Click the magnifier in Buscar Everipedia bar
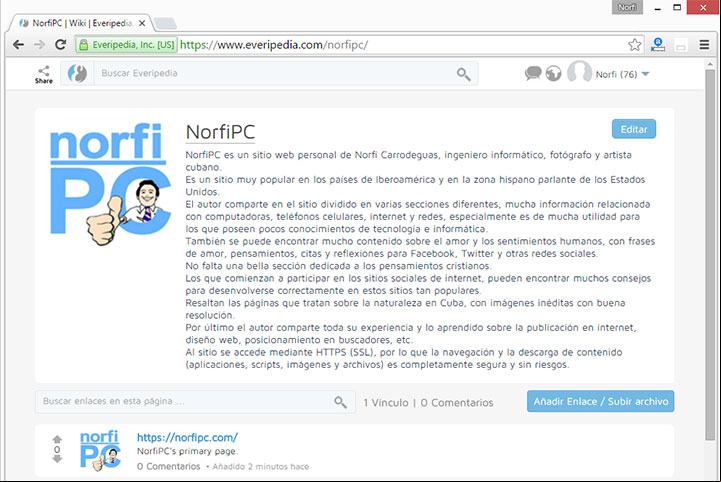This screenshot has width=721, height=482. tap(464, 74)
